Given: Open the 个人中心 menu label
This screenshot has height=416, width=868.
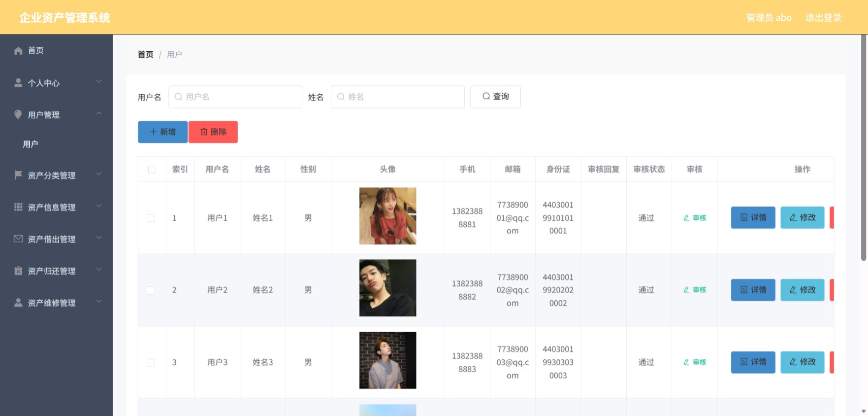Looking at the screenshot, I should coord(44,83).
